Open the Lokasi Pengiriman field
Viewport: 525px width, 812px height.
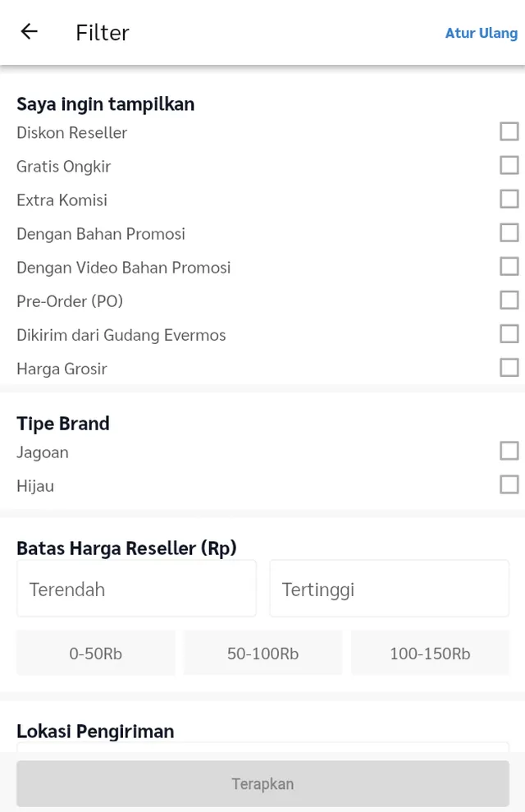point(262,746)
